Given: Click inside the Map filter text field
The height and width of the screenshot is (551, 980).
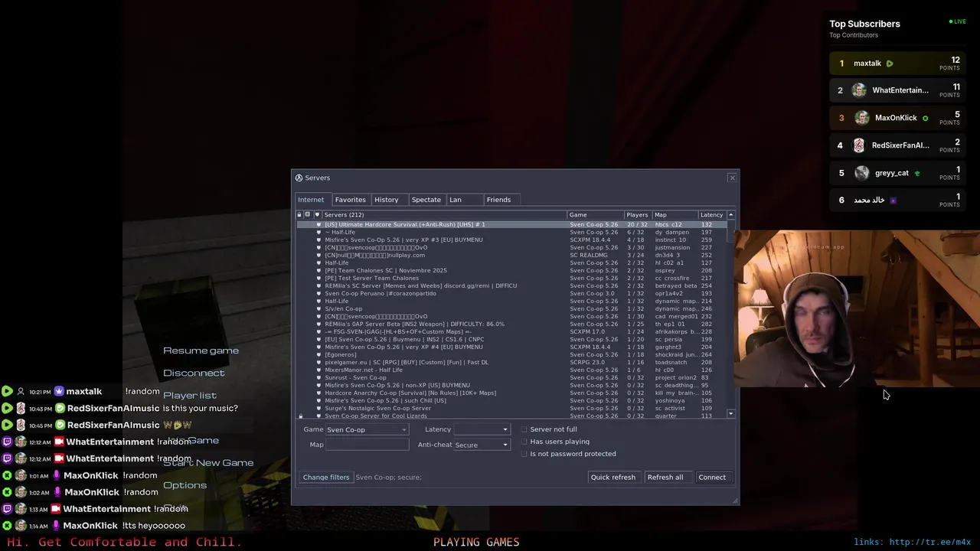Looking at the screenshot, I should [x=367, y=445].
